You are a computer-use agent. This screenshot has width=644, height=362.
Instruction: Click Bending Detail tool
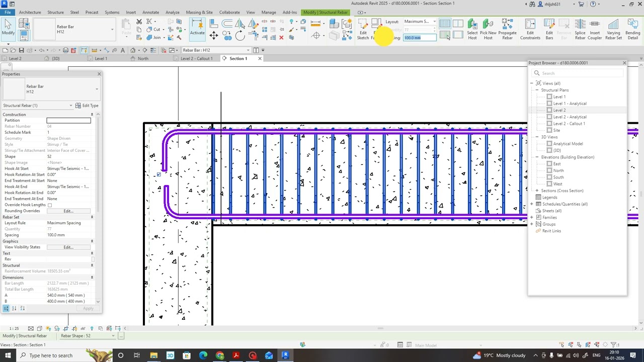(x=633, y=29)
